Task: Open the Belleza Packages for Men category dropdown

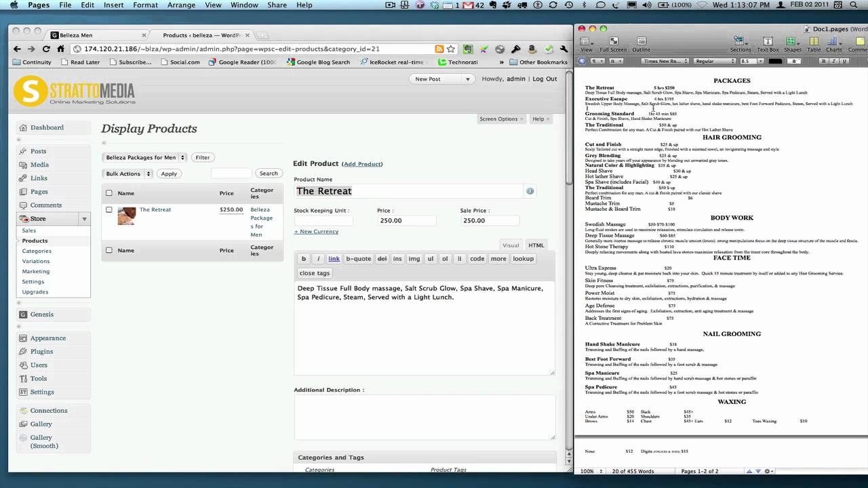Action: [145, 157]
